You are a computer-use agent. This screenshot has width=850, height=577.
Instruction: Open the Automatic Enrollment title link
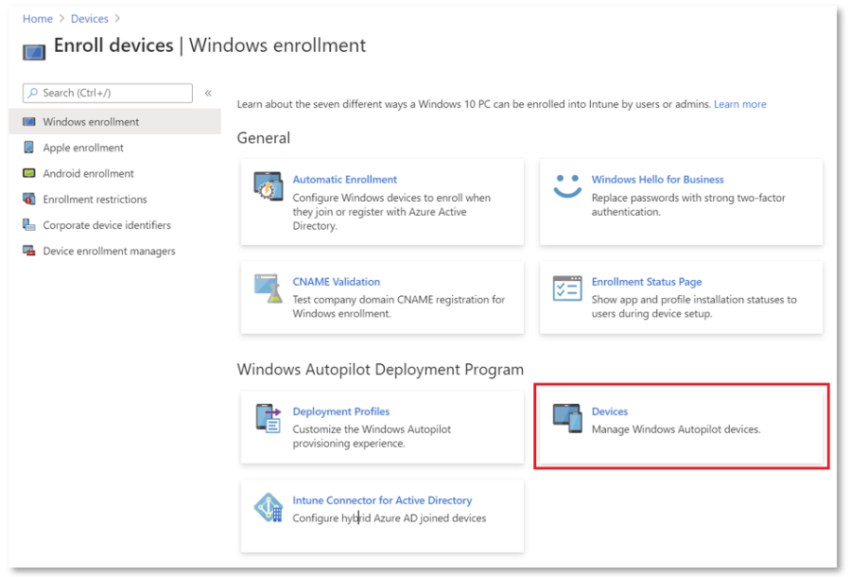344,180
